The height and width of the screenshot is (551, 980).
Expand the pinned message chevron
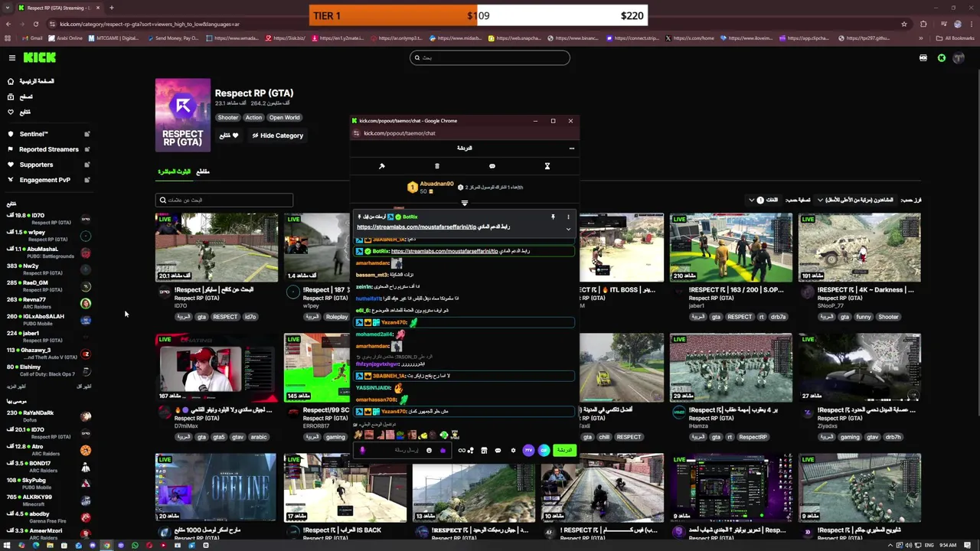pyautogui.click(x=568, y=229)
